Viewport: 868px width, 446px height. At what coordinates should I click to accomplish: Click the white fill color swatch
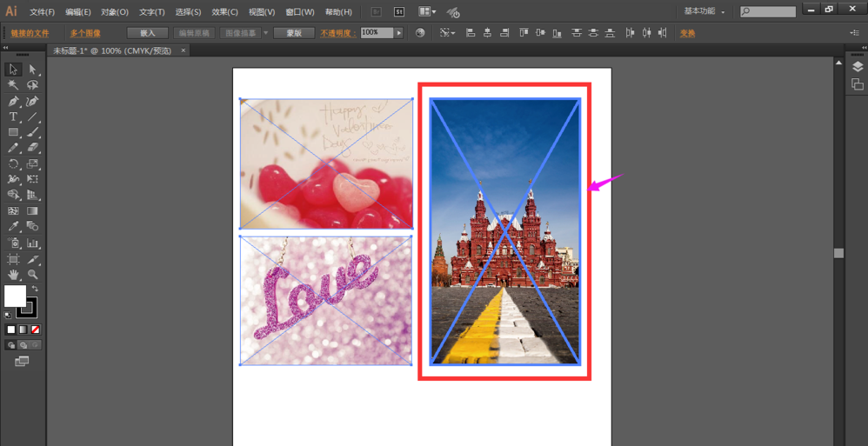pyautogui.click(x=15, y=296)
